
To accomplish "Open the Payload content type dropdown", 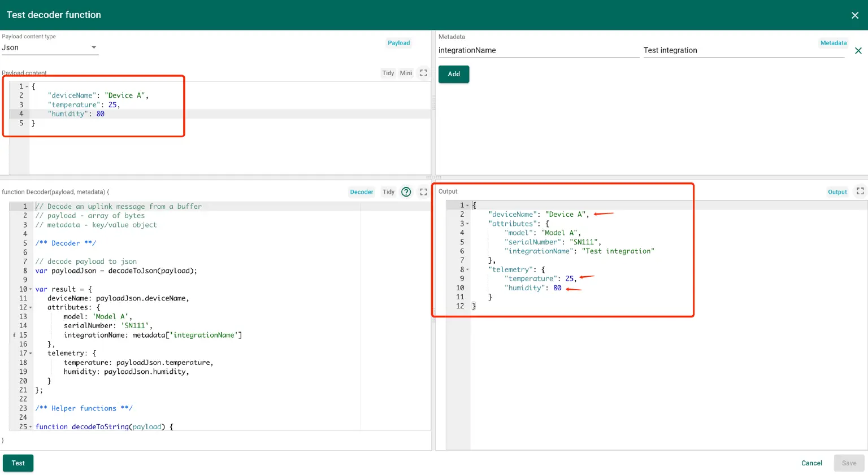I will [94, 47].
